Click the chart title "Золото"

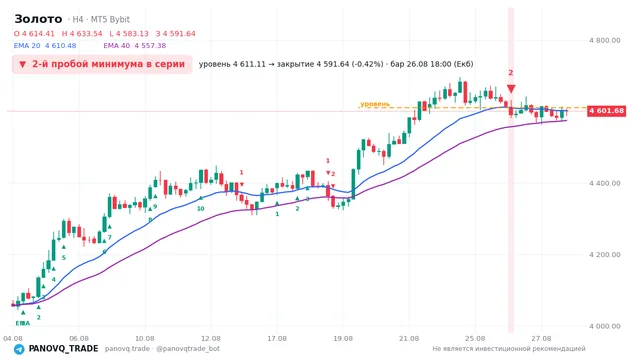(38, 19)
